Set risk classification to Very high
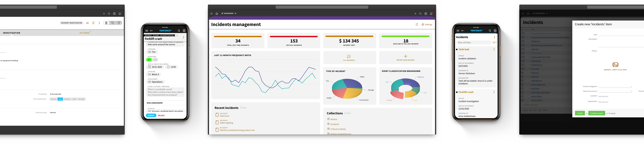The image size is (644, 144). tap(81, 99)
